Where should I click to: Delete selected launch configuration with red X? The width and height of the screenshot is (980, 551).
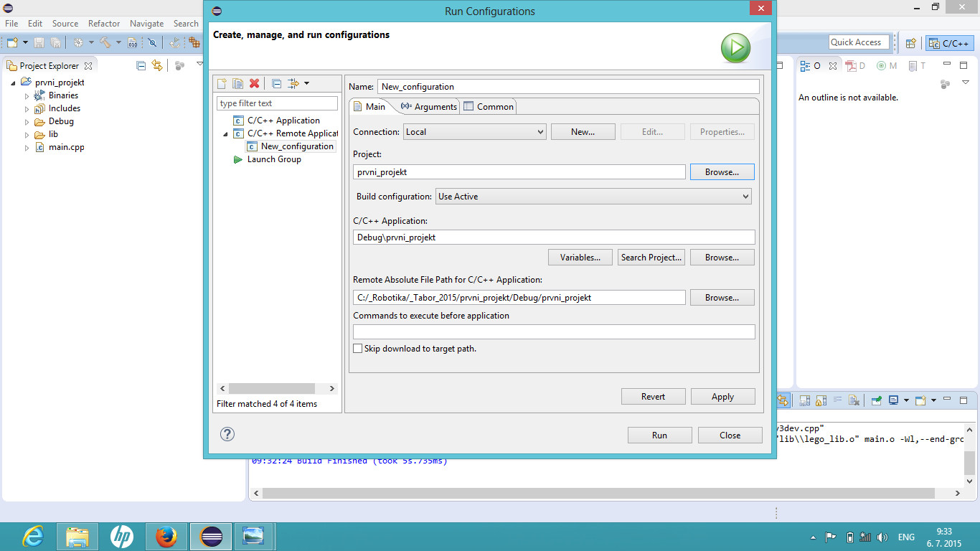point(254,84)
